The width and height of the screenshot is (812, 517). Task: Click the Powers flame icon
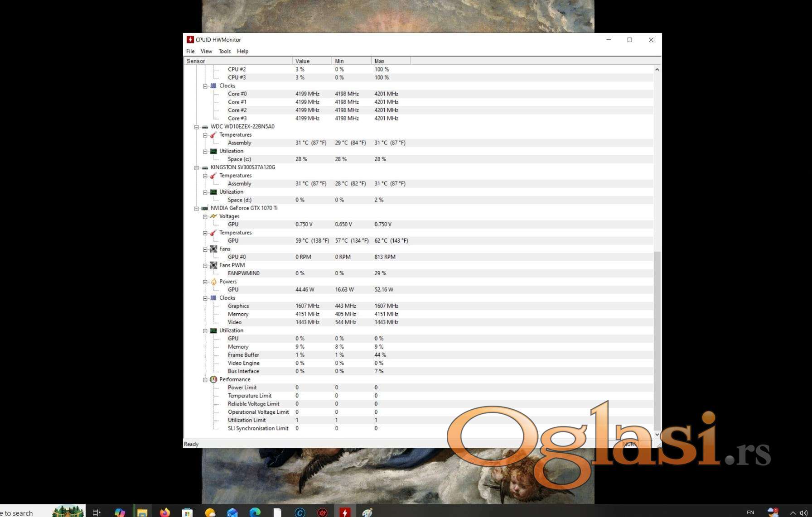[213, 282]
